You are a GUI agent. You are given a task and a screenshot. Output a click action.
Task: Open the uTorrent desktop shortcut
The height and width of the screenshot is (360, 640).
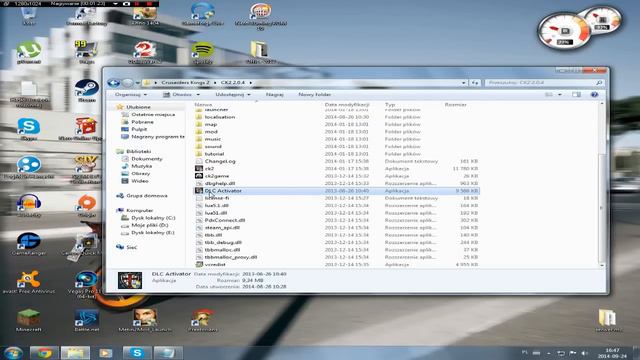[29, 51]
